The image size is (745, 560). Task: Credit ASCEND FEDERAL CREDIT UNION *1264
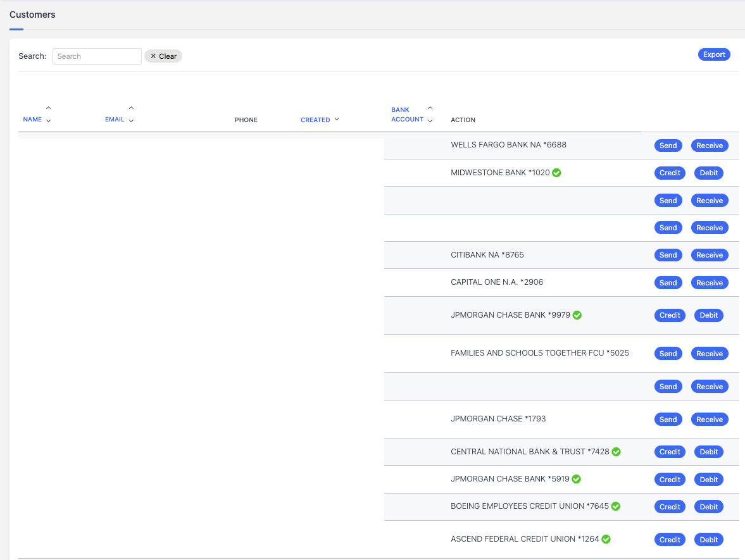coord(670,540)
